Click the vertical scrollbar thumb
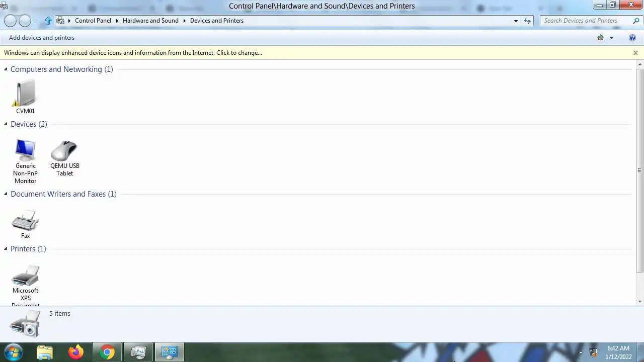Viewport: 644px width, 362px height. pyautogui.click(x=639, y=170)
